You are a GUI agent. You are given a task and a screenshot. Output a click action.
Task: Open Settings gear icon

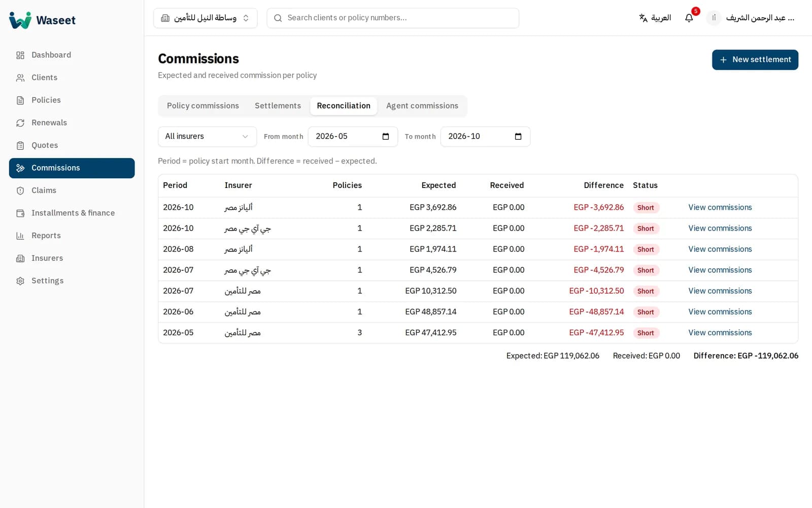[20, 281]
